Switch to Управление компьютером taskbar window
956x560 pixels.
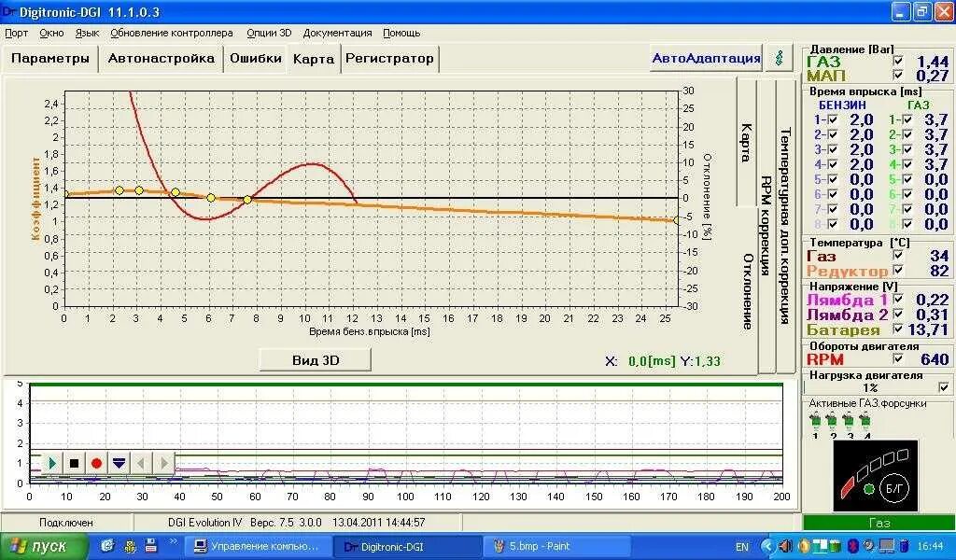coord(259,547)
